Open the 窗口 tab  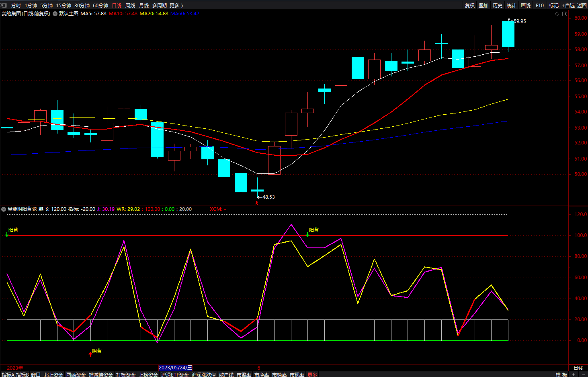tap(36, 375)
